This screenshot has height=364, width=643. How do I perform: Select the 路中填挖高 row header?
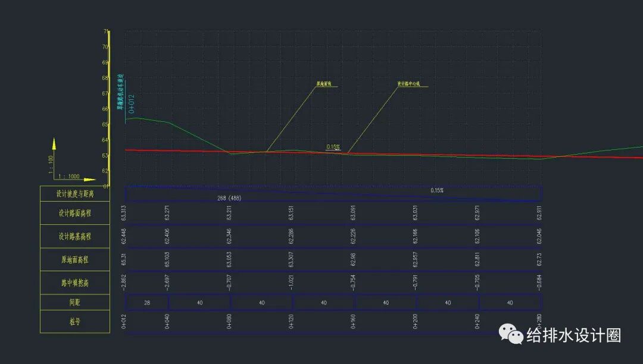[75, 283]
